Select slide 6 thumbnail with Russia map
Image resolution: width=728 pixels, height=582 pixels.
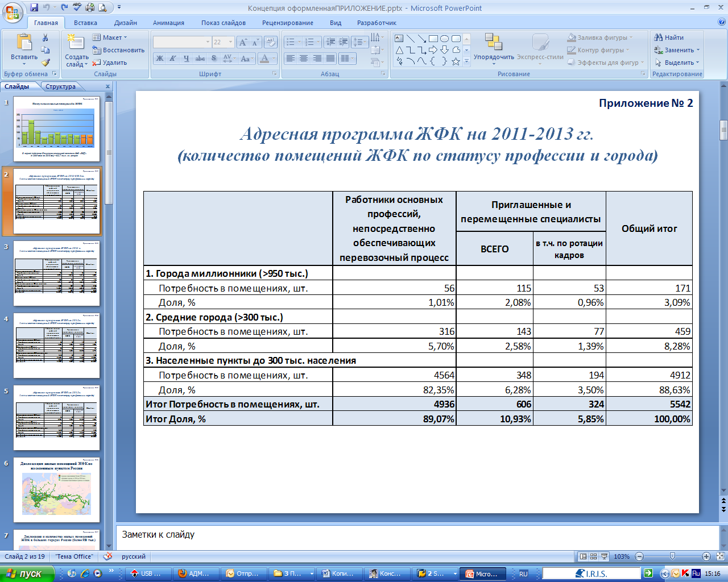[x=56, y=490]
